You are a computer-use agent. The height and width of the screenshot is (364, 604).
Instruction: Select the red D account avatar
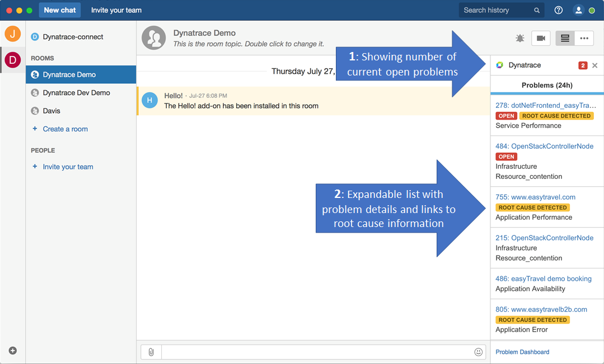click(13, 60)
